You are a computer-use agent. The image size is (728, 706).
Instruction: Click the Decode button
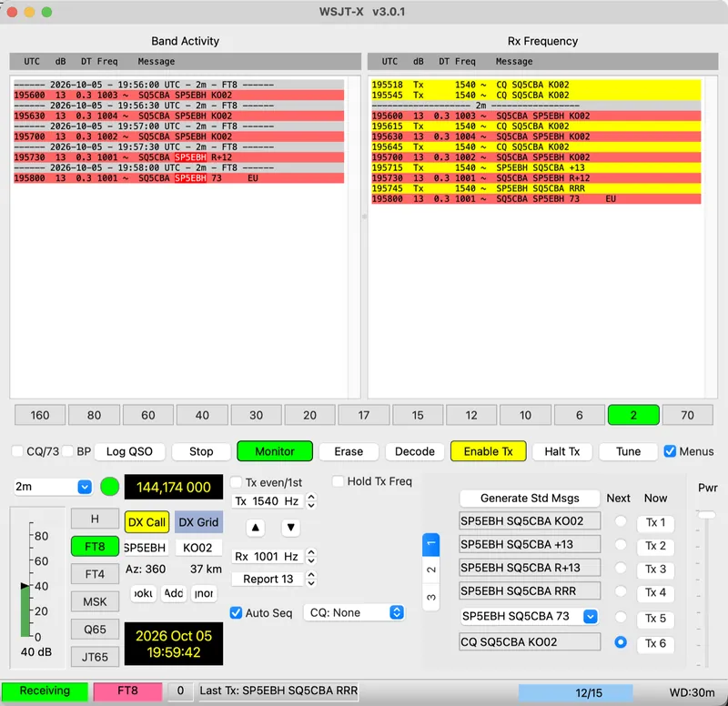(415, 451)
